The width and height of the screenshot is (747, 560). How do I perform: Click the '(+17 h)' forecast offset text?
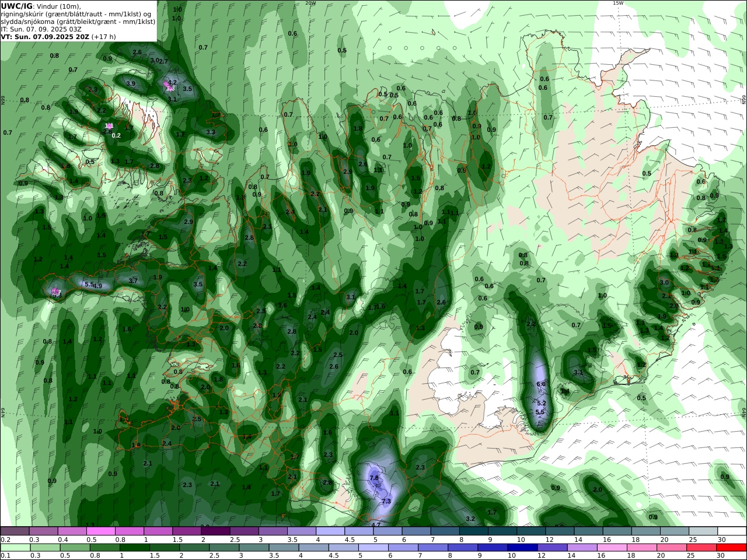tap(104, 36)
